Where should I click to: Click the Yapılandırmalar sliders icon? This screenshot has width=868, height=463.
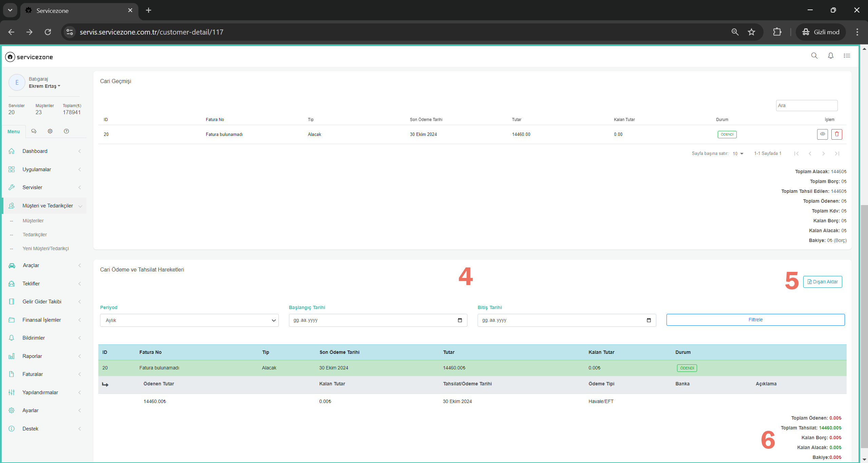[x=12, y=392]
